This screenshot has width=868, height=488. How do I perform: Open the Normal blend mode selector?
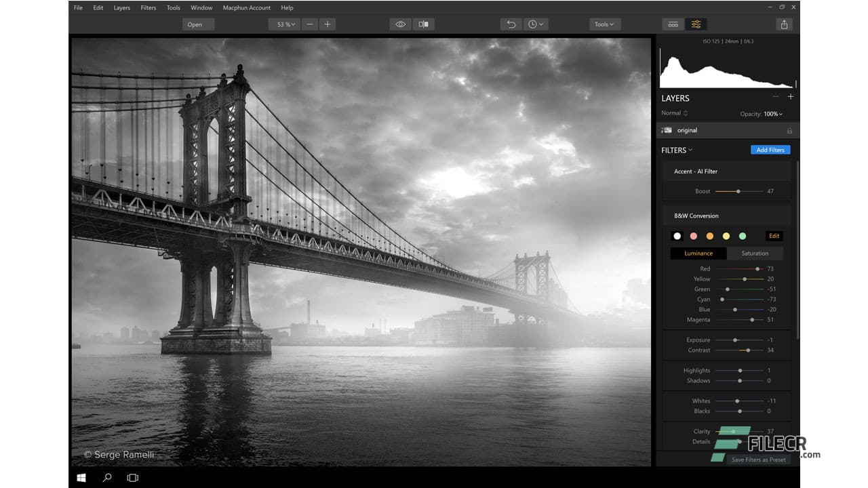673,113
